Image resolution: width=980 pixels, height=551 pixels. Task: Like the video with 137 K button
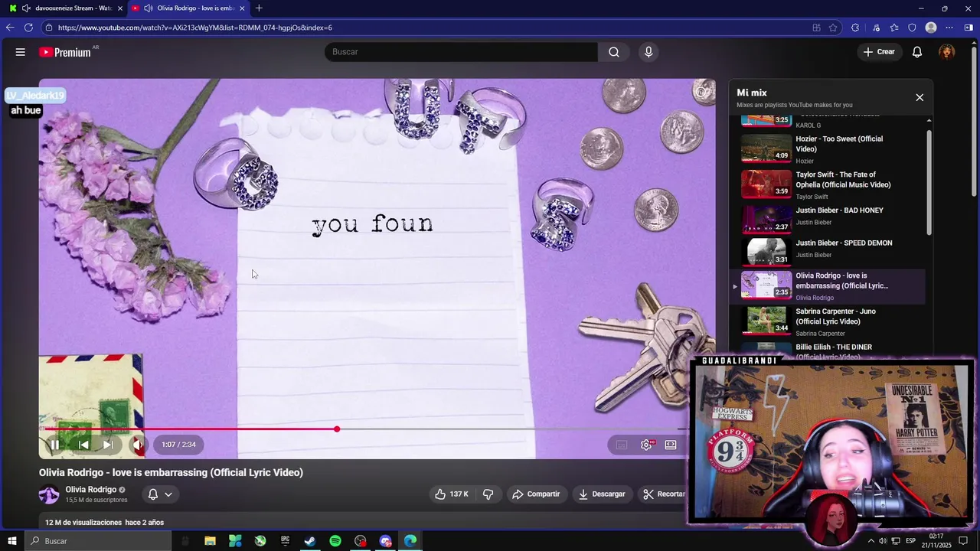click(x=452, y=494)
